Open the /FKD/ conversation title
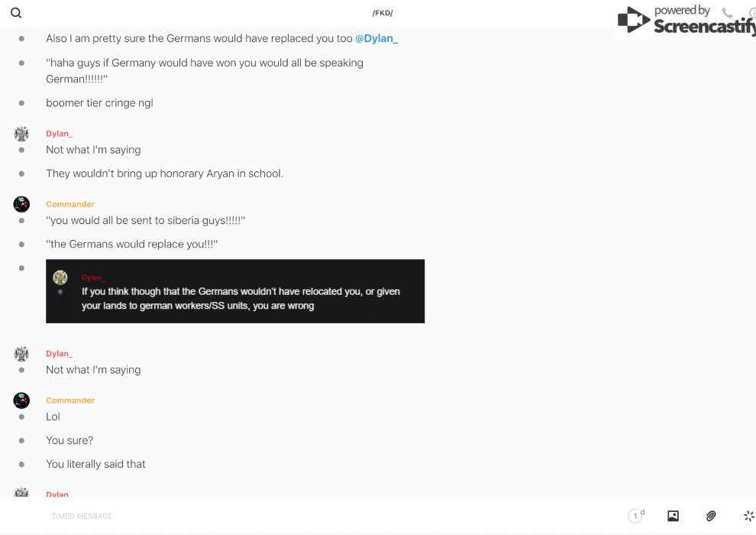The image size is (756, 535). [383, 13]
